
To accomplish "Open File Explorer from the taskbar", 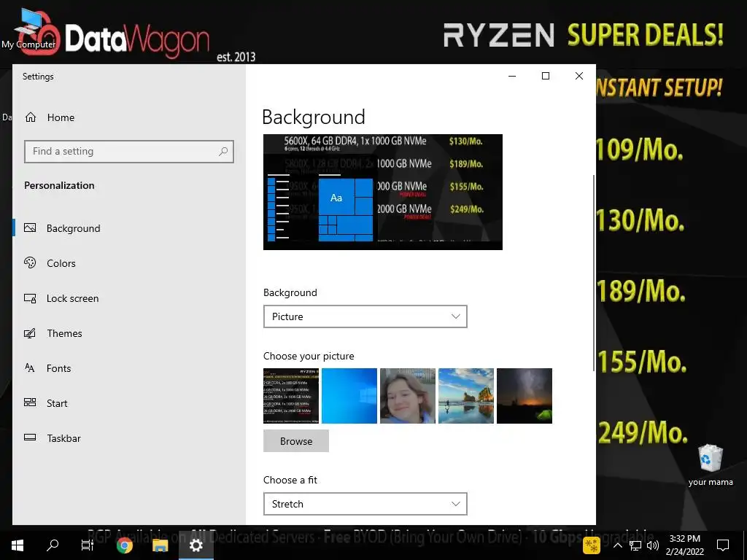I will [x=160, y=545].
